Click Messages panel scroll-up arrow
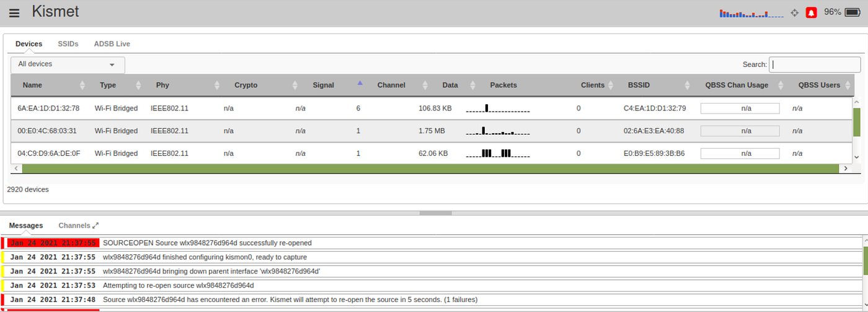Viewport: 868px width, 312px height. 866,240
